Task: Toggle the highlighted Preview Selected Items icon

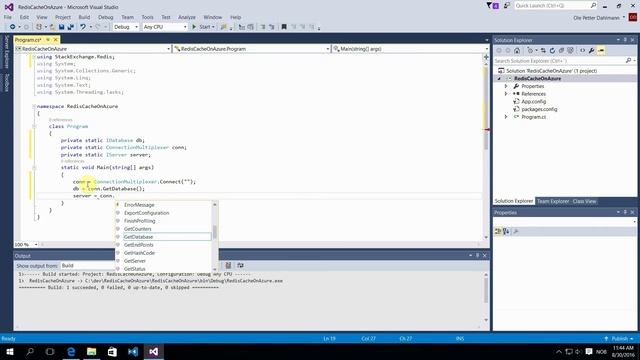Action: point(601,51)
